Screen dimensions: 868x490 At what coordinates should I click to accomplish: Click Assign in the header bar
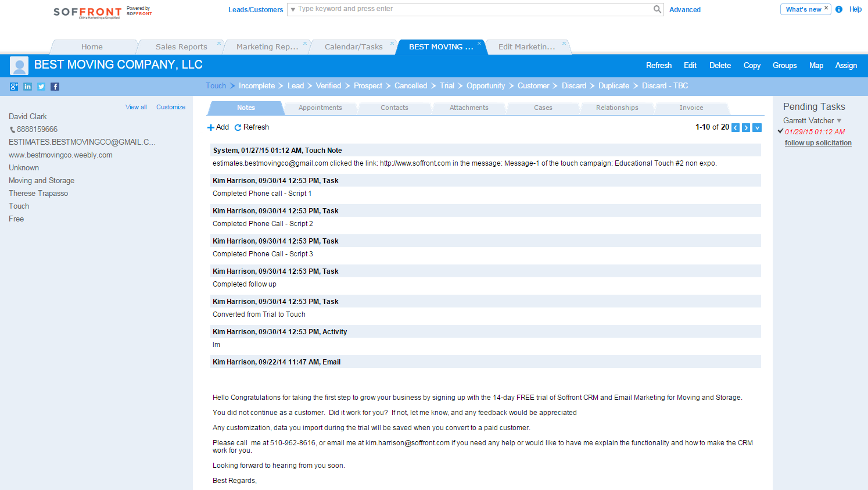[846, 66]
